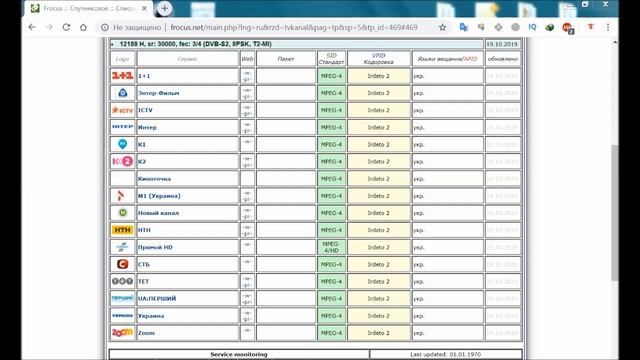Image resolution: width=640 pixels, height=360 pixels.
Task: Click MPEG-4/HD cell of Прямой HD
Action: tap(331, 247)
